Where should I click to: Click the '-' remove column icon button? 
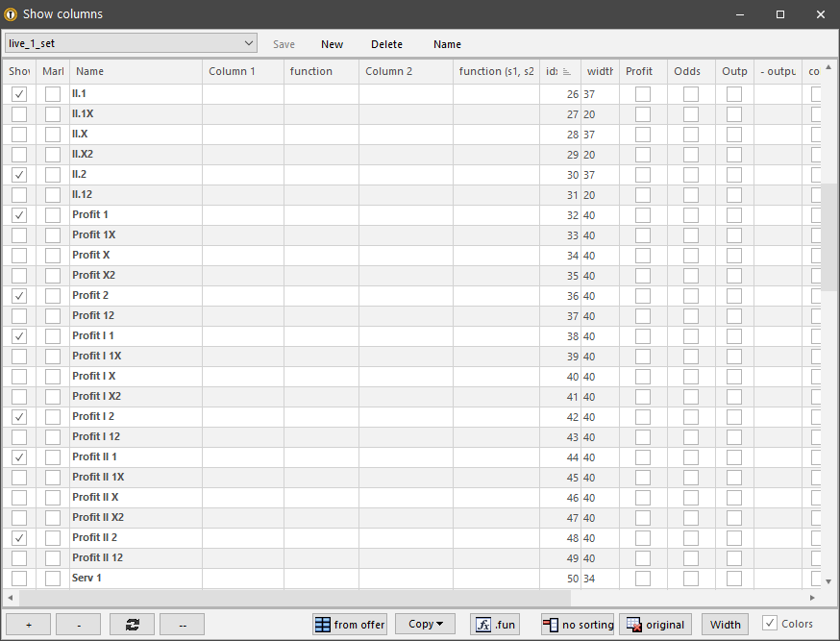(x=78, y=624)
